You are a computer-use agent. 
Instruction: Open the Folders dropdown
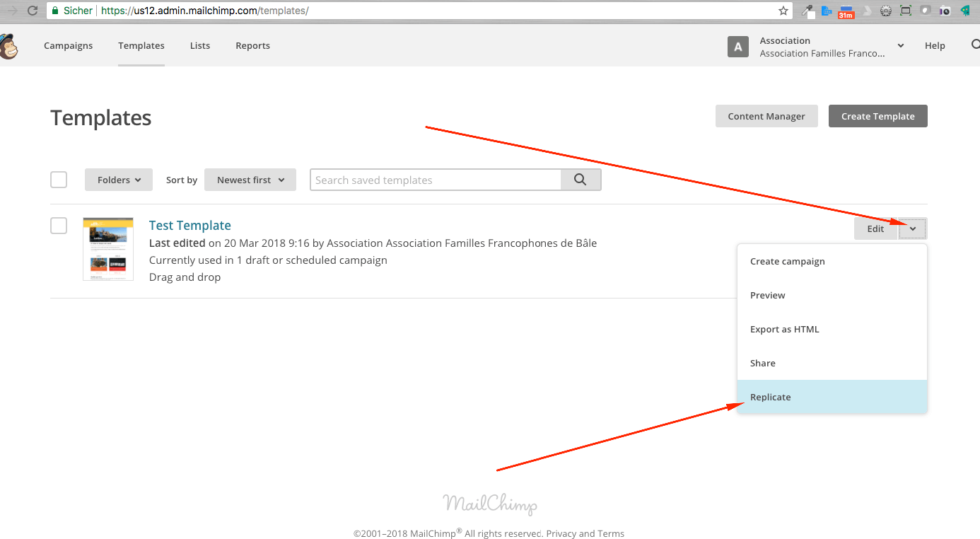click(x=119, y=180)
